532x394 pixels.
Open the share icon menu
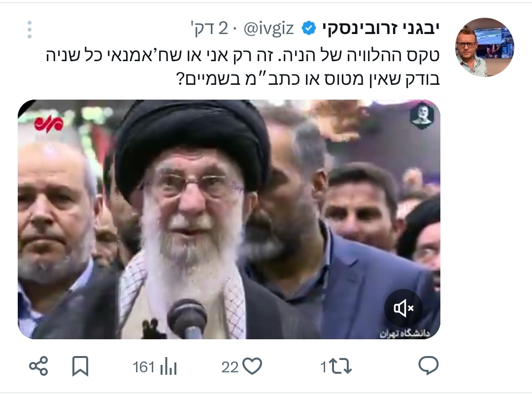tap(39, 366)
